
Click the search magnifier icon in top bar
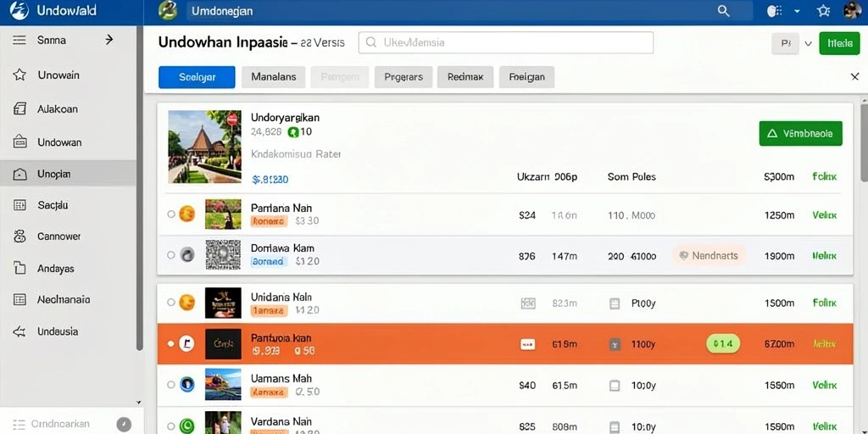click(x=723, y=11)
